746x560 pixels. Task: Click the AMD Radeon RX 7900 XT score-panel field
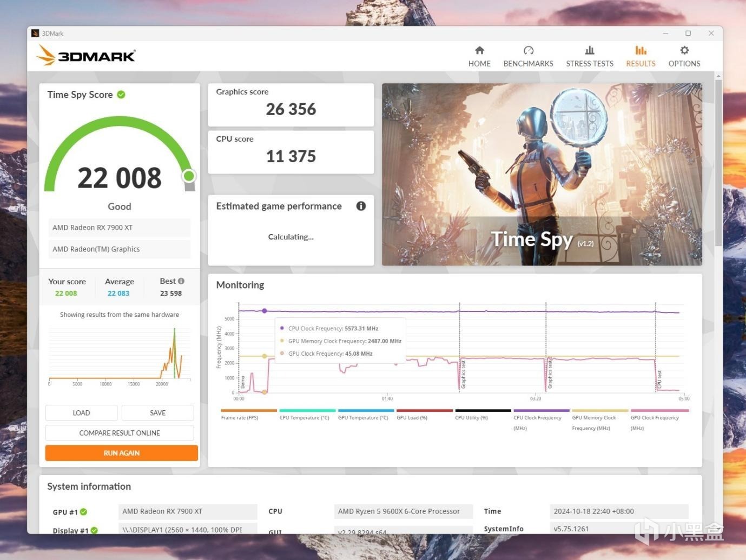coord(120,228)
